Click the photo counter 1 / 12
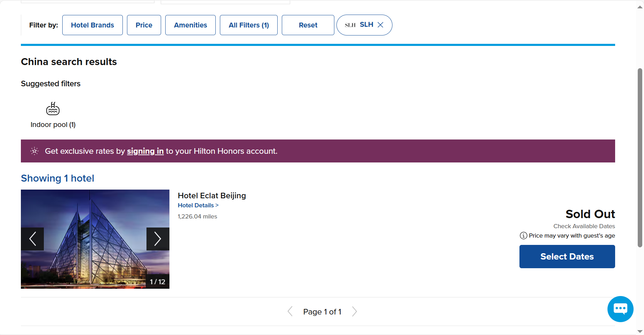The image size is (644, 335). pos(158,282)
